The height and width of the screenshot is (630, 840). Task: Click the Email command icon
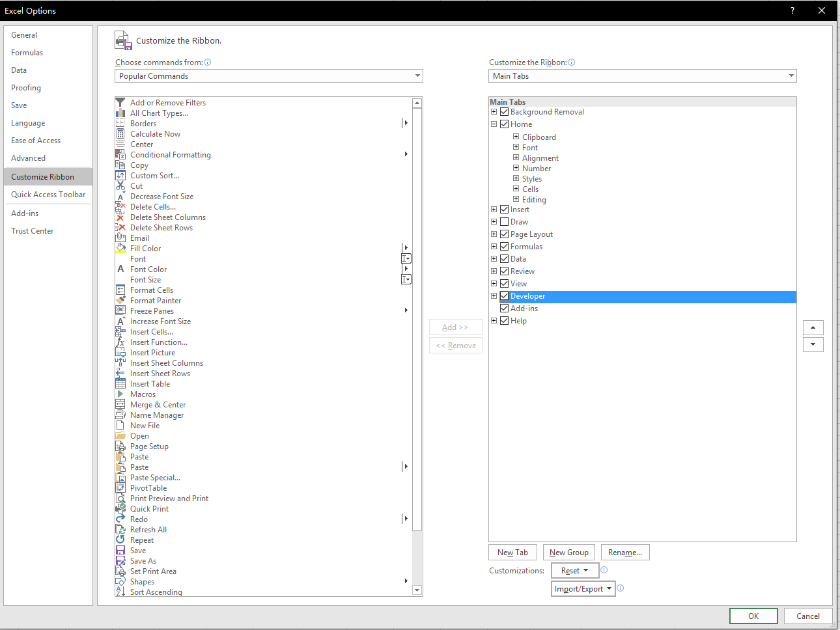tap(120, 238)
